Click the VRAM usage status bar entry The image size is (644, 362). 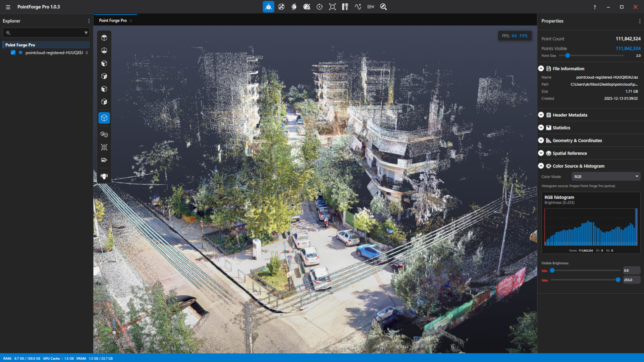pyautogui.click(x=95, y=359)
